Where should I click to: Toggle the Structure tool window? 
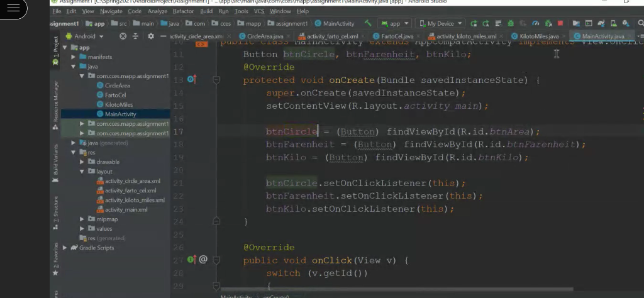click(56, 209)
